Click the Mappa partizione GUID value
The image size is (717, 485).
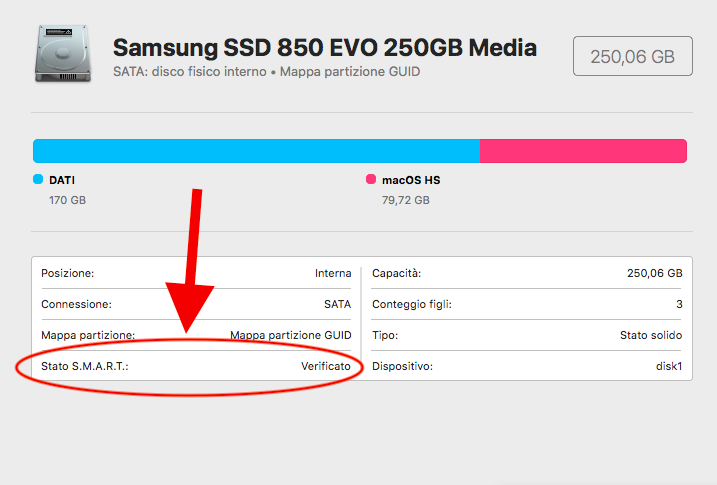tap(291, 336)
